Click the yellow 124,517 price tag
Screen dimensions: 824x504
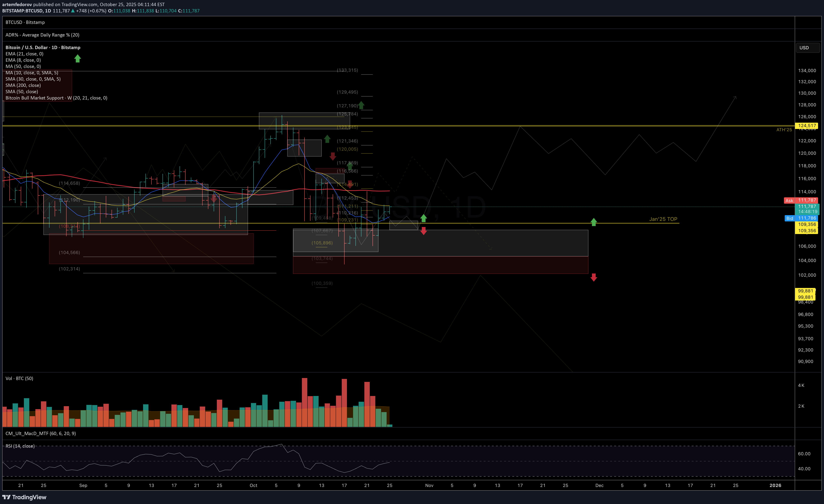(807, 126)
